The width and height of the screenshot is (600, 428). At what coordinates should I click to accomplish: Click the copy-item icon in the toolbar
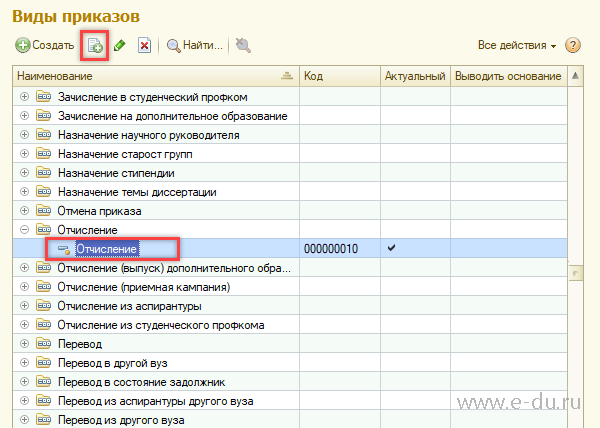coord(95,46)
